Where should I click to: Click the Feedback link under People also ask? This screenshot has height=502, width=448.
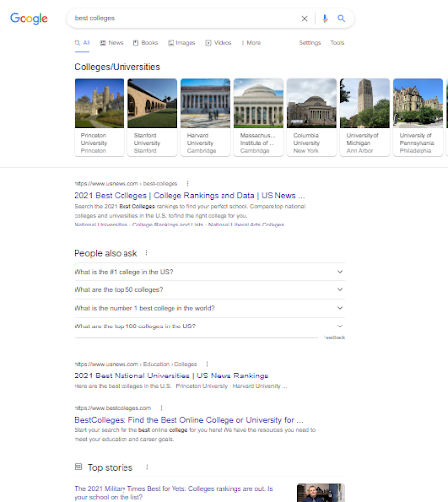[x=334, y=337]
